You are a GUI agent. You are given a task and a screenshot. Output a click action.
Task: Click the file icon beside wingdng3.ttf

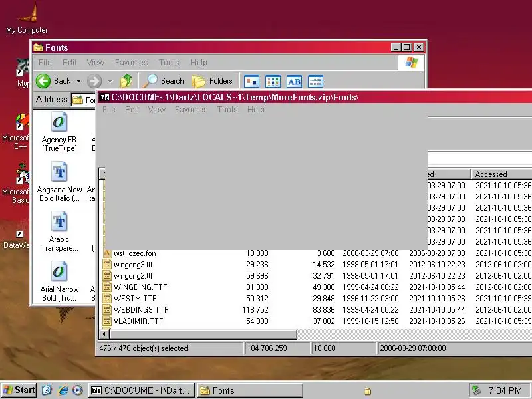coord(107,265)
